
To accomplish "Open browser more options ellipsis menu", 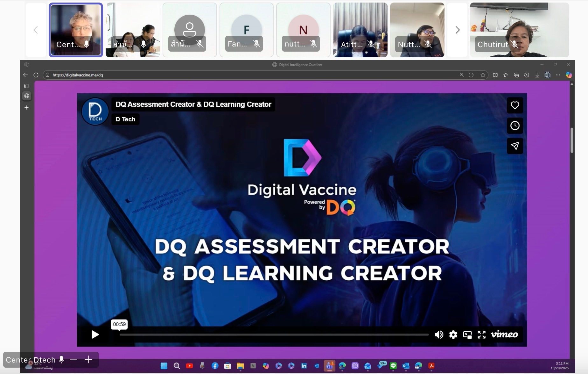I will [558, 75].
